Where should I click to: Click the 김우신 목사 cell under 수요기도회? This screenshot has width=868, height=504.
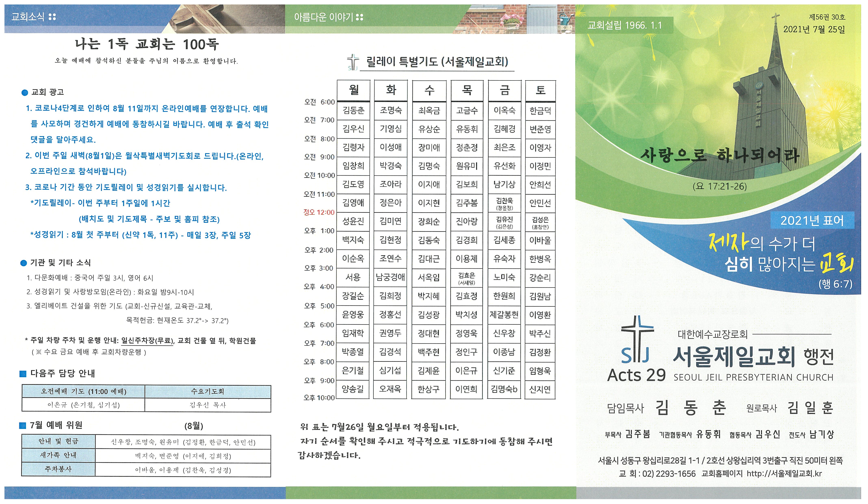point(208,405)
